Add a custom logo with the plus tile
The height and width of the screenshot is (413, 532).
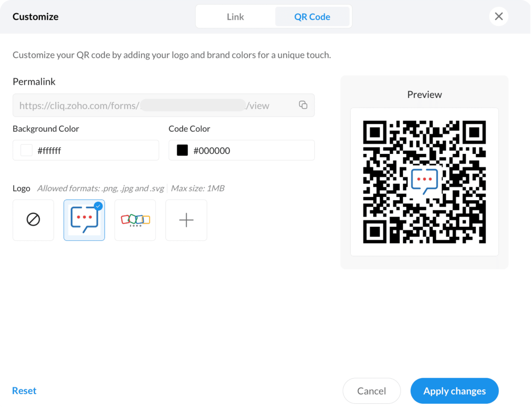click(x=186, y=220)
